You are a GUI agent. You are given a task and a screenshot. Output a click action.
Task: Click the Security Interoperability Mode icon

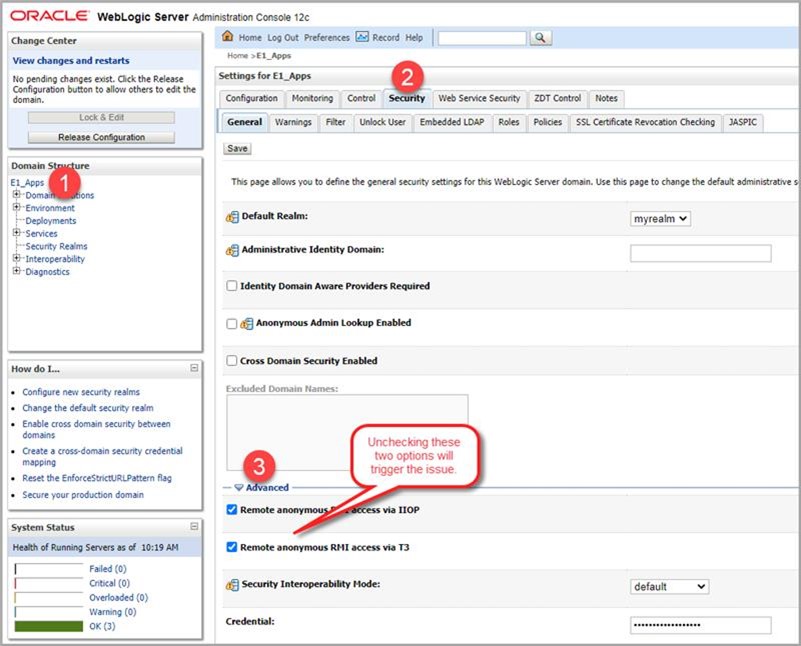click(x=232, y=585)
